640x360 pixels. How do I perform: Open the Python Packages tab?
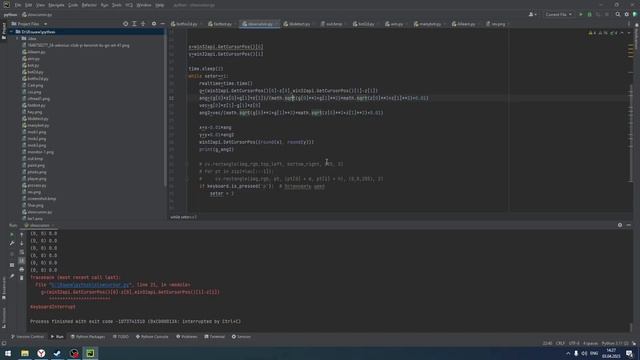[88, 337]
